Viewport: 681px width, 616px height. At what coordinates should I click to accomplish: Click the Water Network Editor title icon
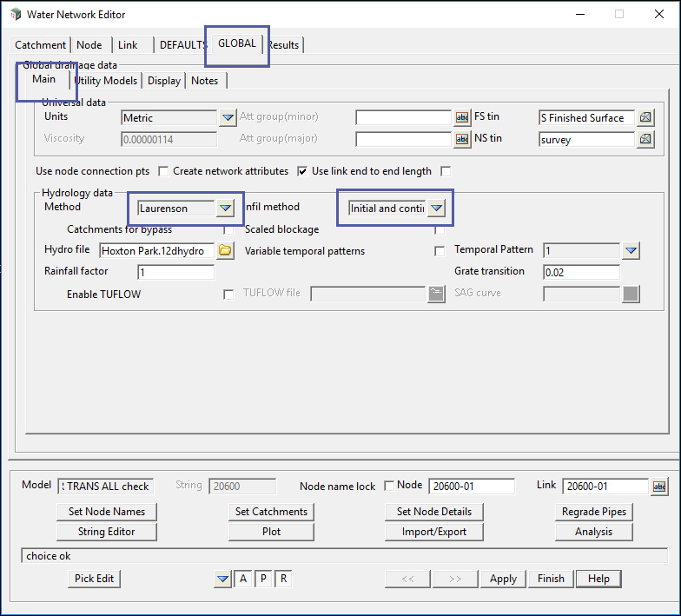[x=15, y=15]
